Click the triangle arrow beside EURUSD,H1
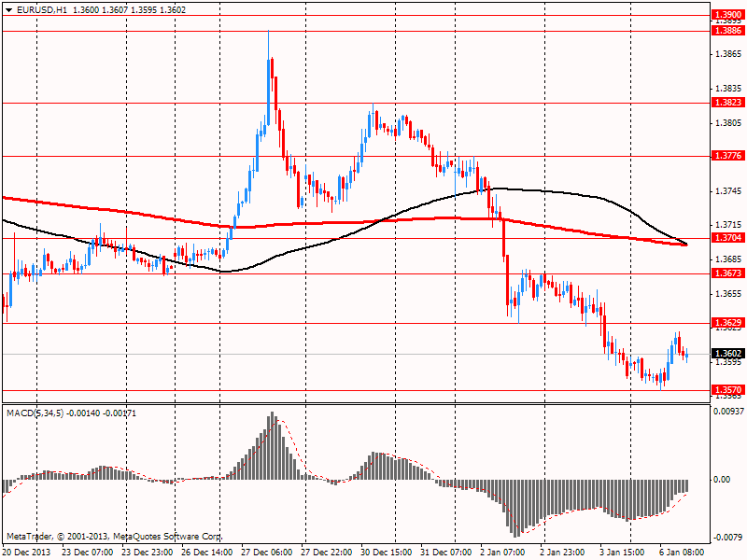 (x=9, y=10)
